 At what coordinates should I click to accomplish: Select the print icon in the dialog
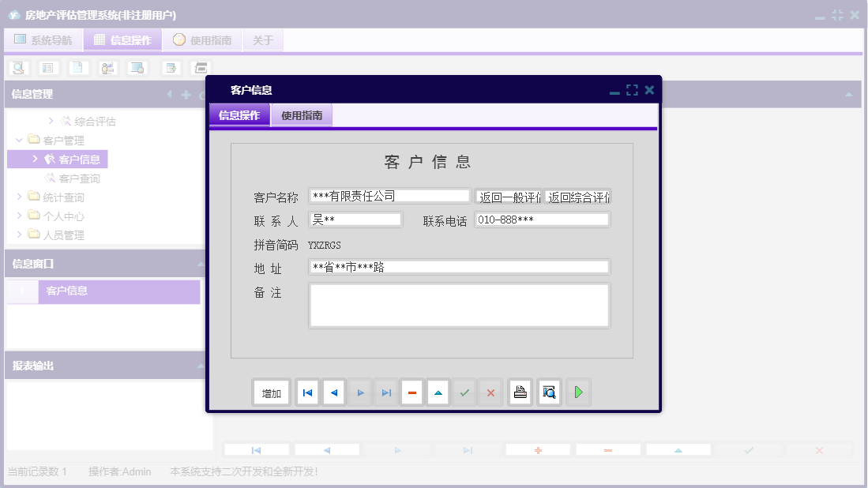coord(520,392)
